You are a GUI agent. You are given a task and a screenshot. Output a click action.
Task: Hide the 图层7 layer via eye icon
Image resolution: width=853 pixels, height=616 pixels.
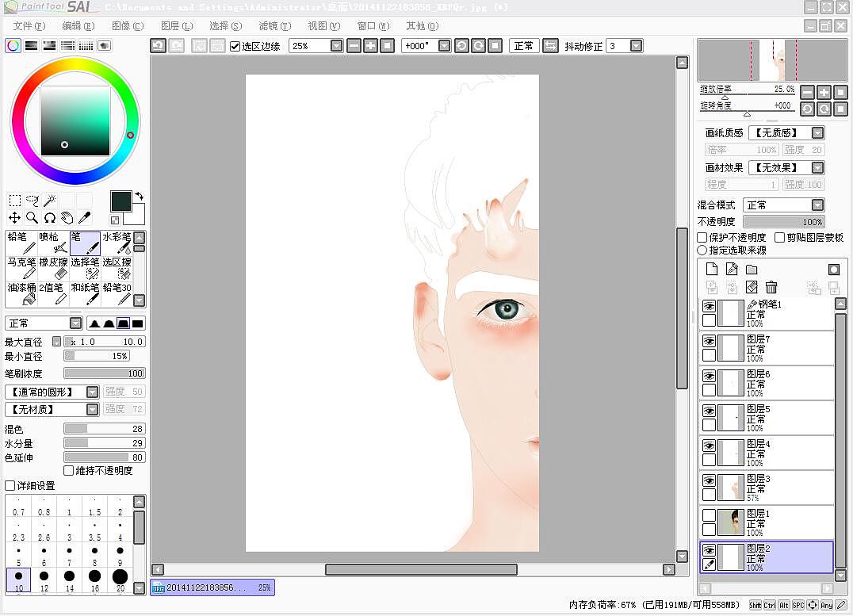click(709, 341)
